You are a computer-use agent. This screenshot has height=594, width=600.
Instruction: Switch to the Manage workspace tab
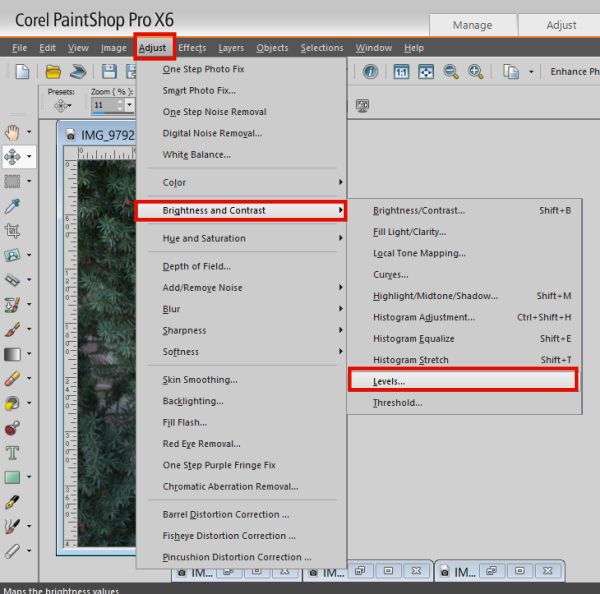point(473,25)
